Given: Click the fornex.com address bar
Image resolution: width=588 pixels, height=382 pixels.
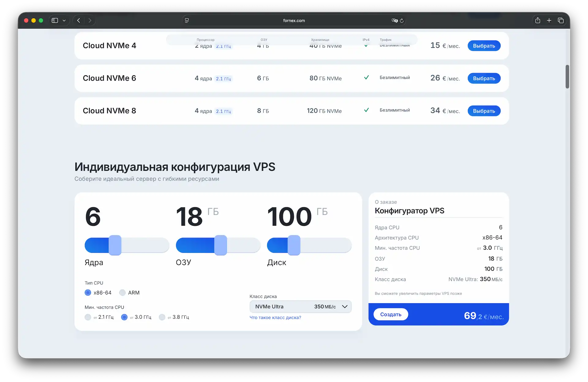Looking at the screenshot, I should pos(294,21).
